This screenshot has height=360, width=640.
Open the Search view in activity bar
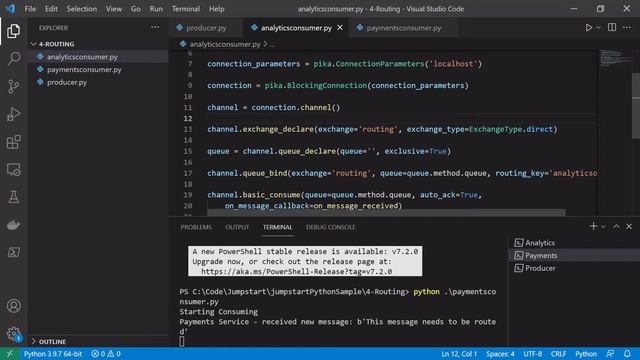coord(13,59)
